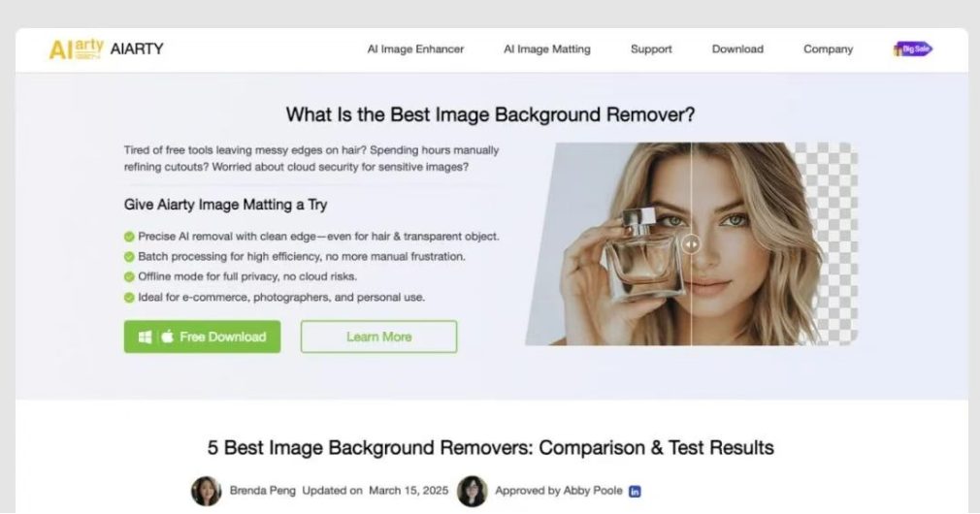
Task: Click the 'Batch processing for high efficiency' line
Action: [x=301, y=257]
